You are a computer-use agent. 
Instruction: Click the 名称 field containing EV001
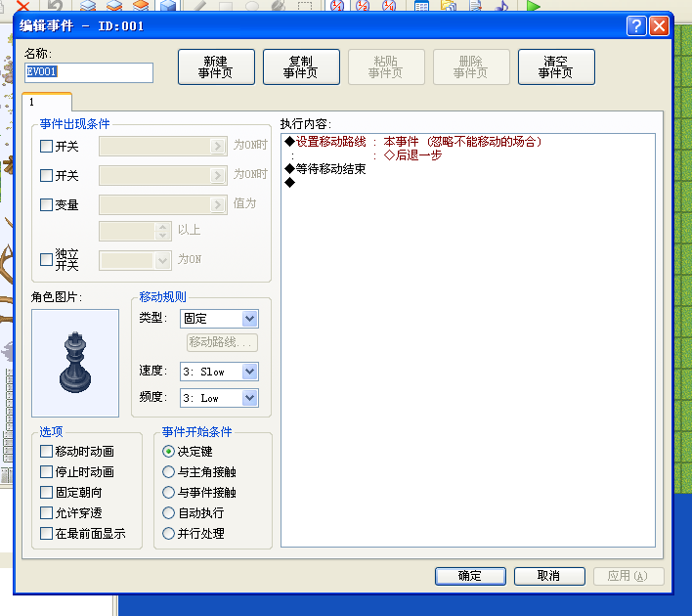tap(89, 72)
